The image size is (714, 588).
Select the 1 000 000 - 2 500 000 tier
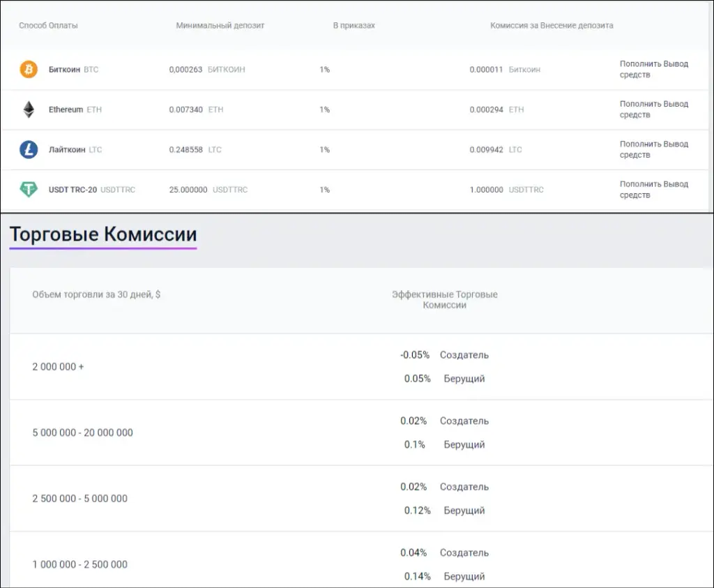pos(79,564)
